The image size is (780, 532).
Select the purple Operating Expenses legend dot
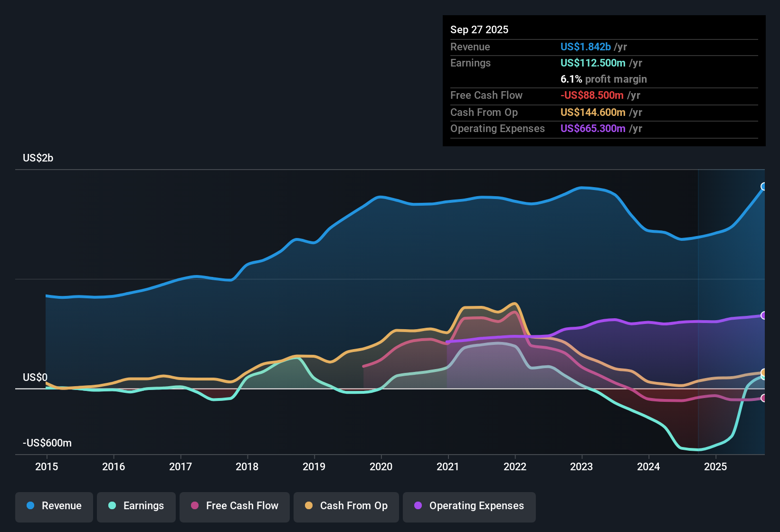(417, 506)
